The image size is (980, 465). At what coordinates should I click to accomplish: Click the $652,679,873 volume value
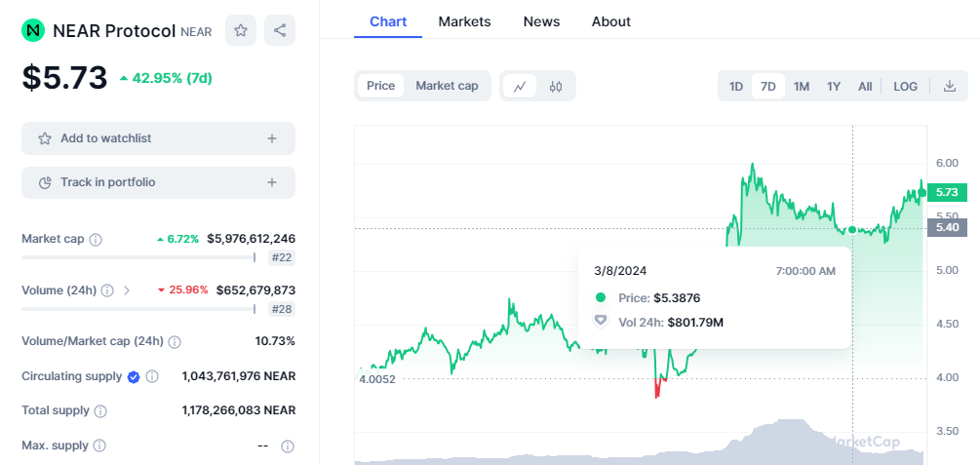(255, 290)
